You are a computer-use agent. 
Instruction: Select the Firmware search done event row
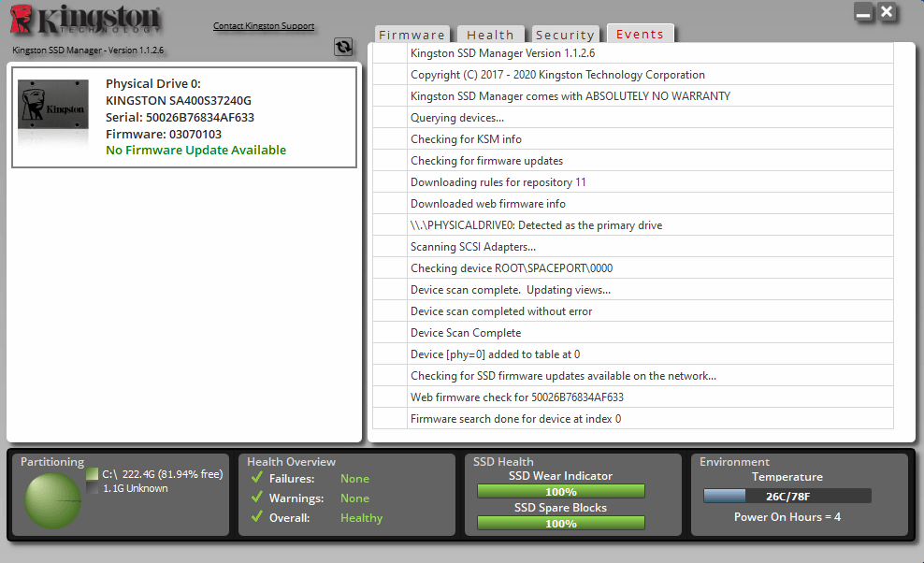(633, 419)
